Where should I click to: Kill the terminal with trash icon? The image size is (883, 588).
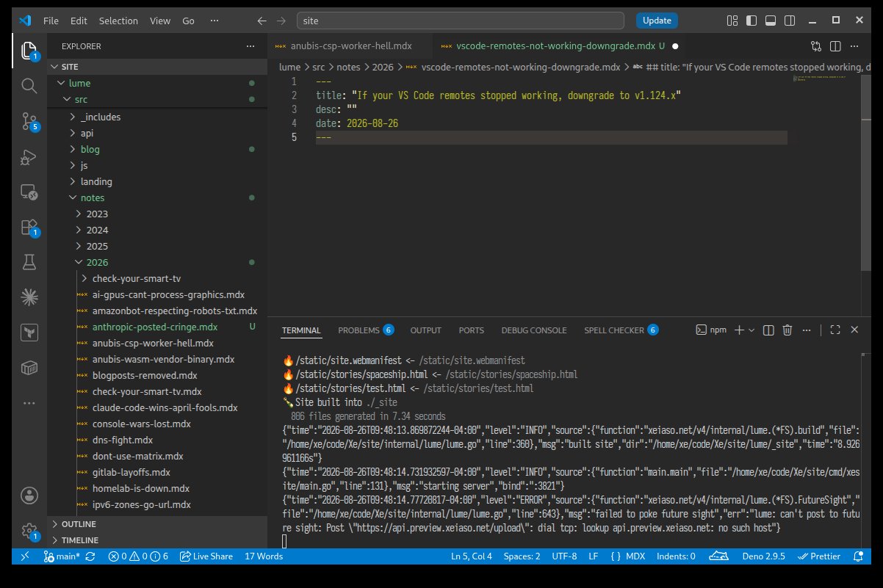pyautogui.click(x=788, y=330)
